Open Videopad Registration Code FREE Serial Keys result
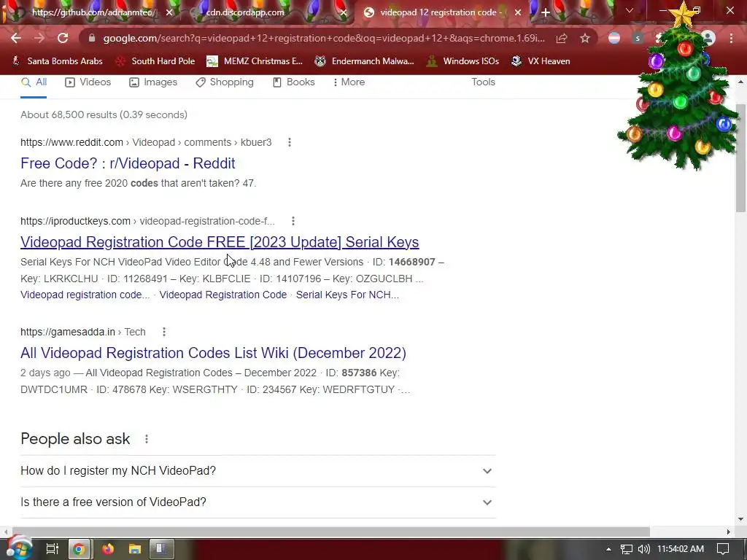This screenshot has height=560, width=747. pyautogui.click(x=220, y=242)
